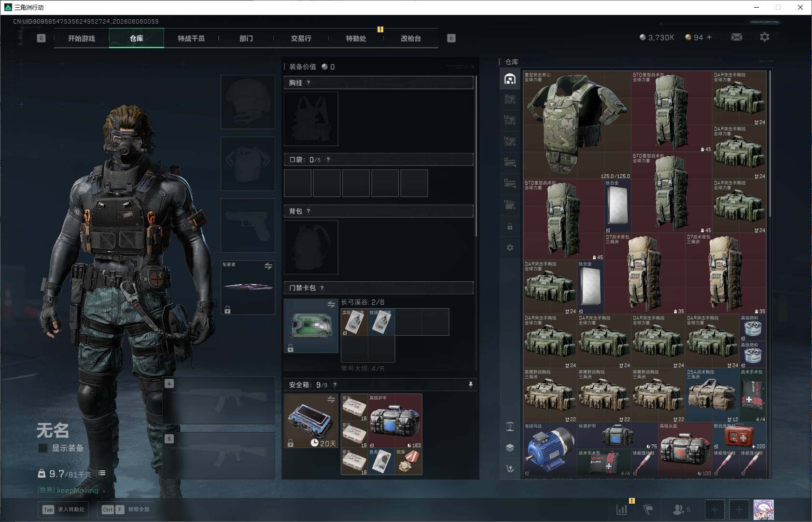Click the cart quick-sell icon in storage sidebar
The width and height of the screenshot is (812, 522).
click(510, 468)
